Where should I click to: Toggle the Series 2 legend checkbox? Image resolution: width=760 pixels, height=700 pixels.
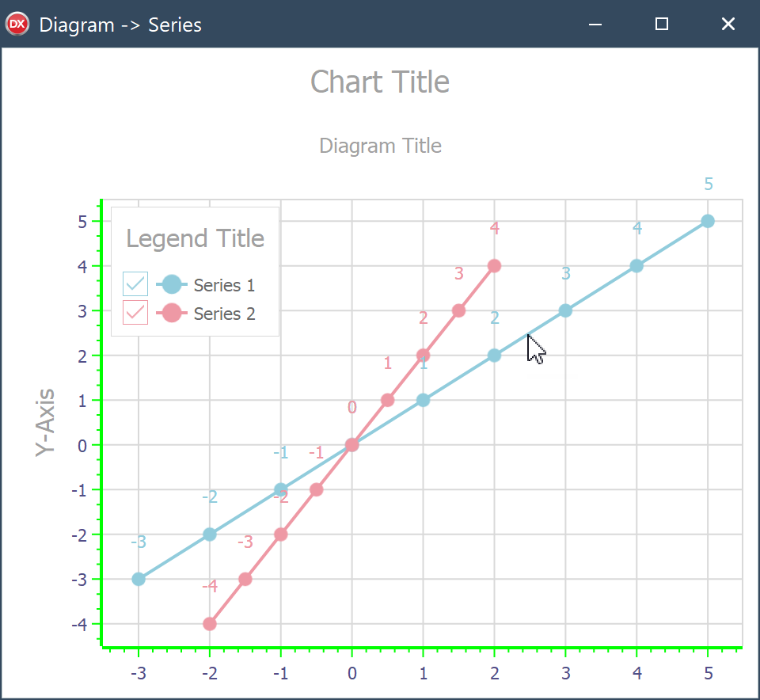(x=135, y=313)
